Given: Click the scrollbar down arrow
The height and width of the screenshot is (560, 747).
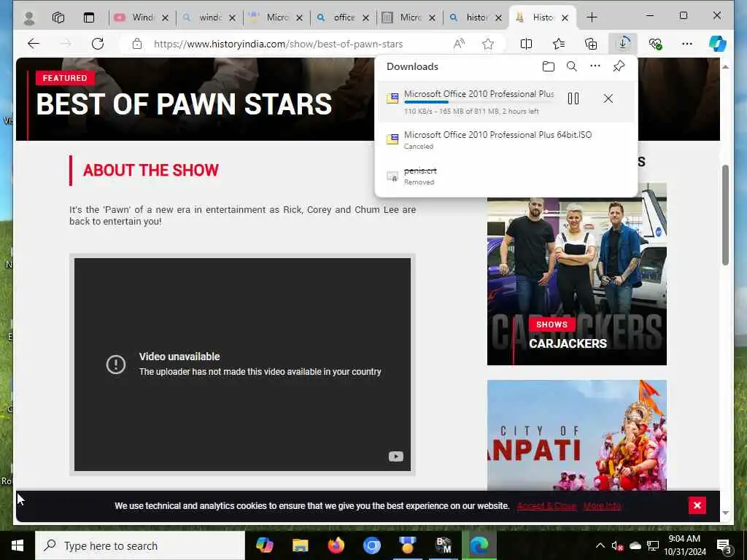Looking at the screenshot, I should point(726,513).
